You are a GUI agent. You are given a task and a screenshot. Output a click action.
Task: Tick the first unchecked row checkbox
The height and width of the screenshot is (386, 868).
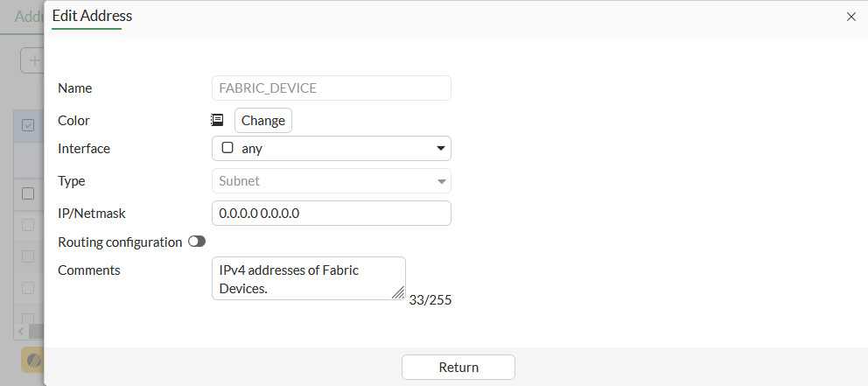click(28, 193)
